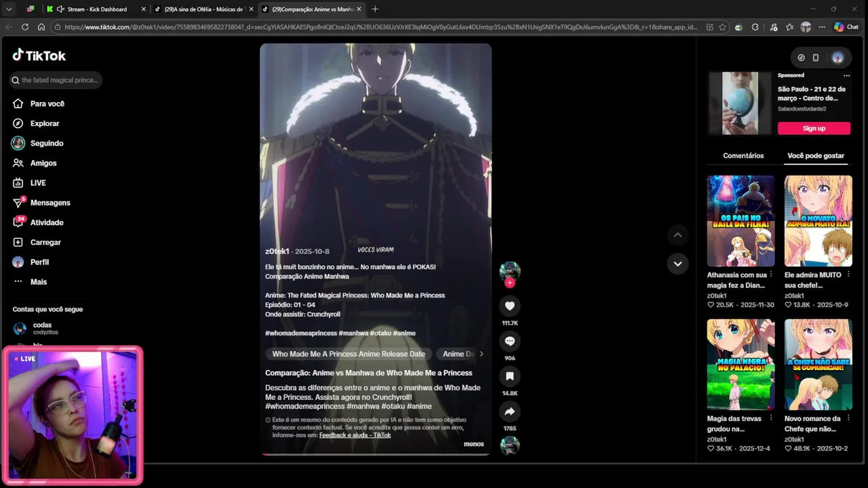Follow creator via red plus badge
This screenshot has height=488, width=868.
(x=510, y=283)
